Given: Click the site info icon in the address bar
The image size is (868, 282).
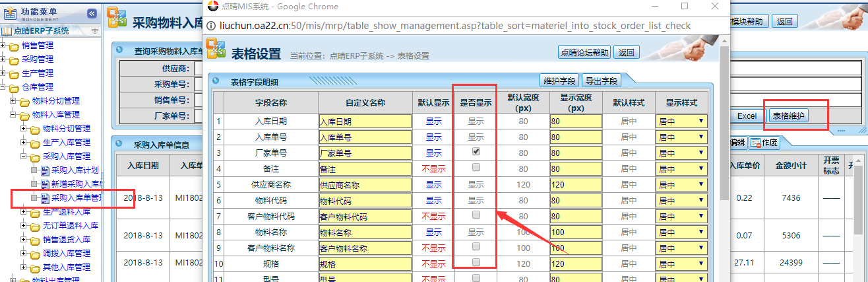Looking at the screenshot, I should point(211,26).
